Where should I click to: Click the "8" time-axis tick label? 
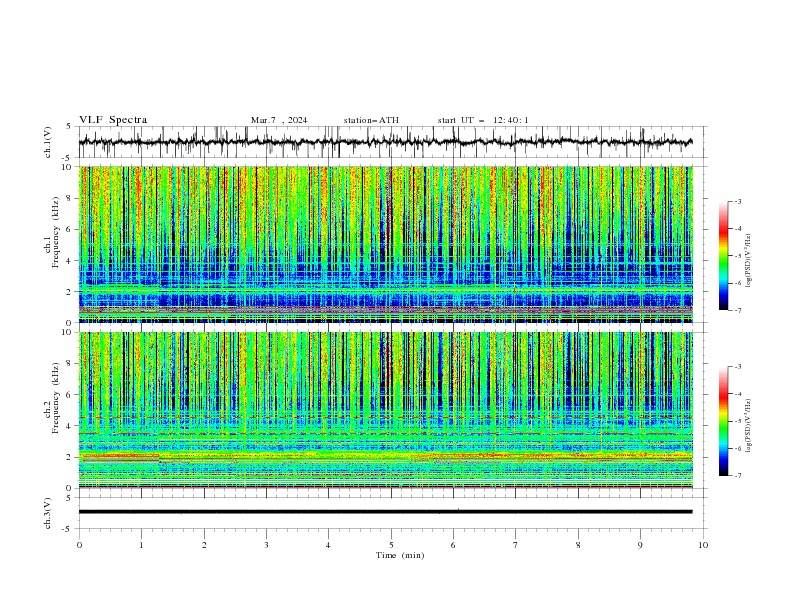[578, 545]
